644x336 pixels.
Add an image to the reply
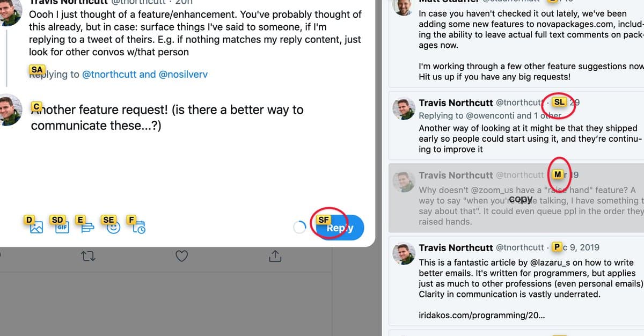pos(35,227)
